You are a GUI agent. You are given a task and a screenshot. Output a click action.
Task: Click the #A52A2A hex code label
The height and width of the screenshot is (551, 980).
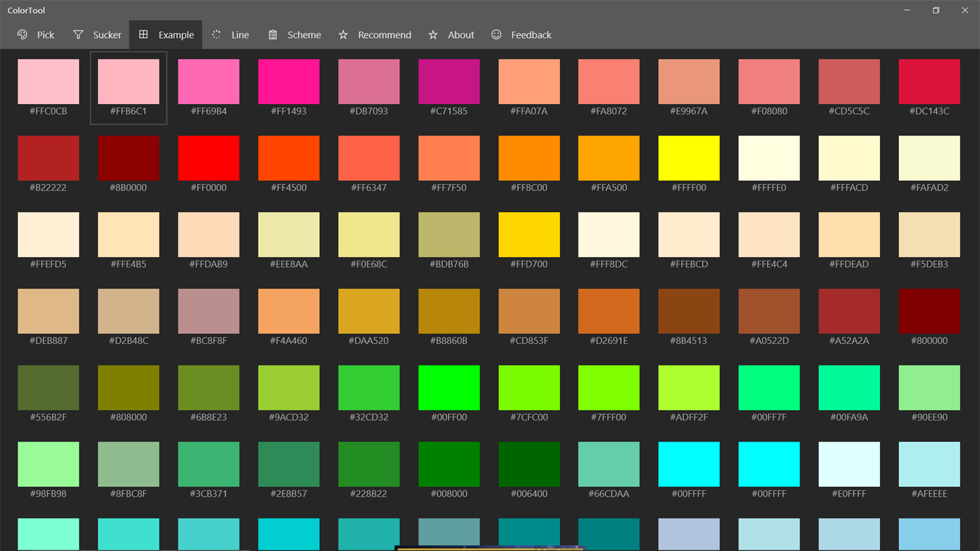[849, 341]
